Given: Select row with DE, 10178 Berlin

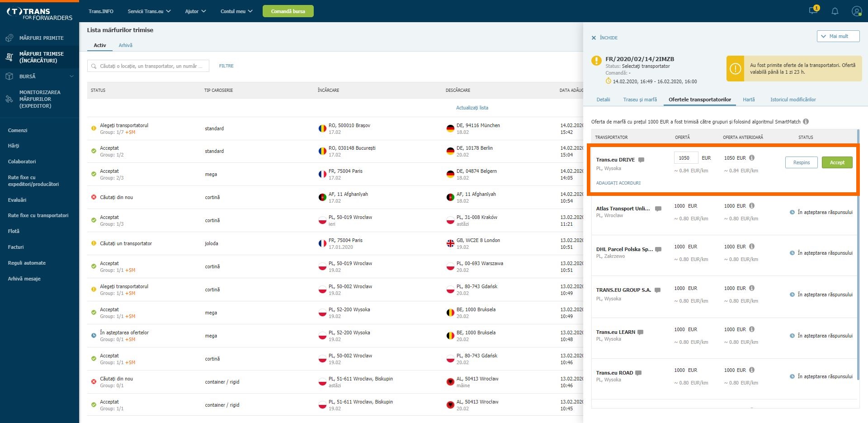Looking at the screenshot, I should [x=335, y=151].
